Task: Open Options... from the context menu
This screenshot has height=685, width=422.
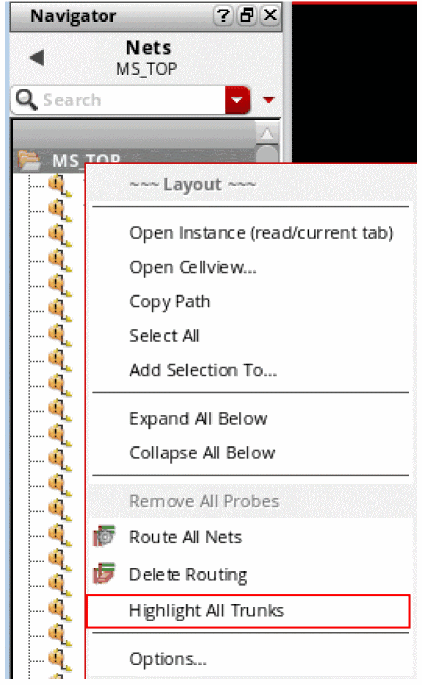Action: point(168,659)
